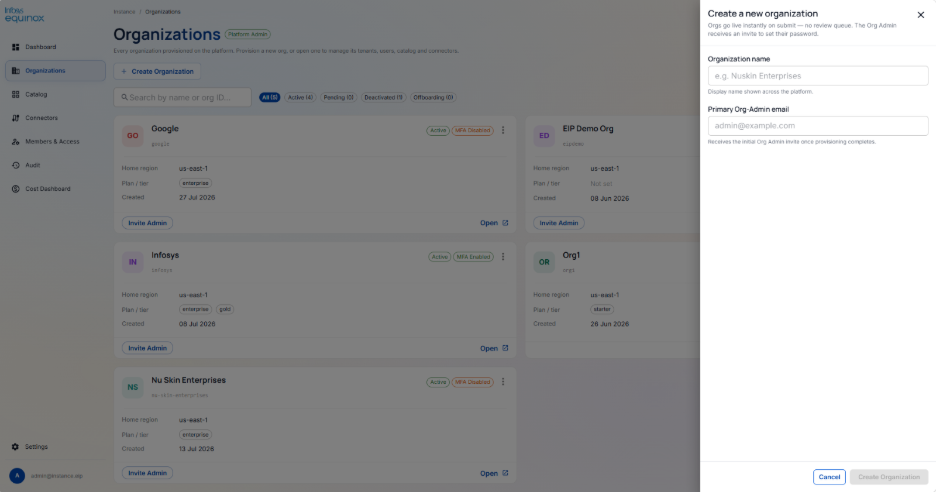
Task: Invite Admin for Google organization
Action: (147, 223)
